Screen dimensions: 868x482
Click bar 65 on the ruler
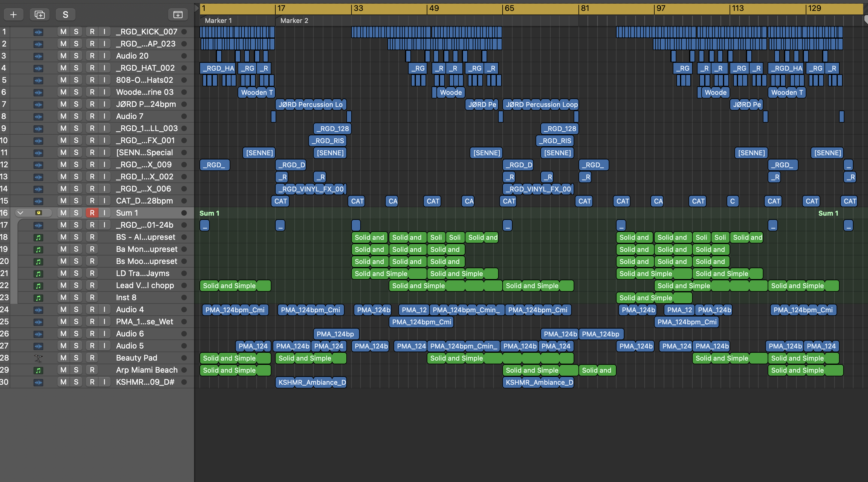[509, 8]
